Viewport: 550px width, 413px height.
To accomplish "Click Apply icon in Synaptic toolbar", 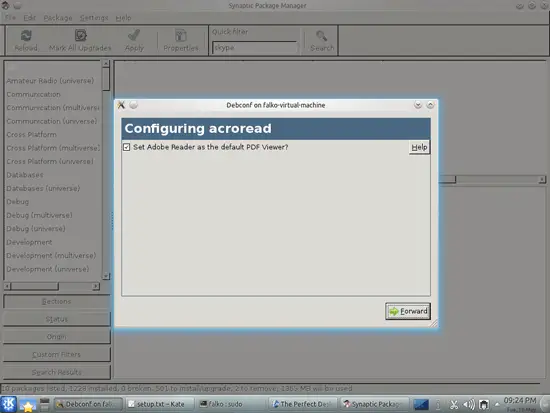I will click(x=134, y=40).
